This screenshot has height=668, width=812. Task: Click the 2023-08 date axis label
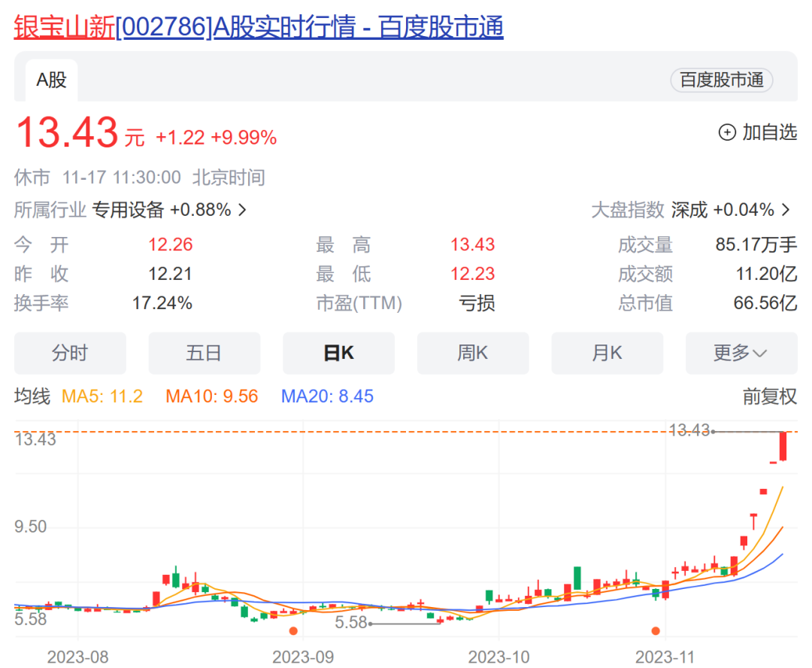click(x=77, y=657)
